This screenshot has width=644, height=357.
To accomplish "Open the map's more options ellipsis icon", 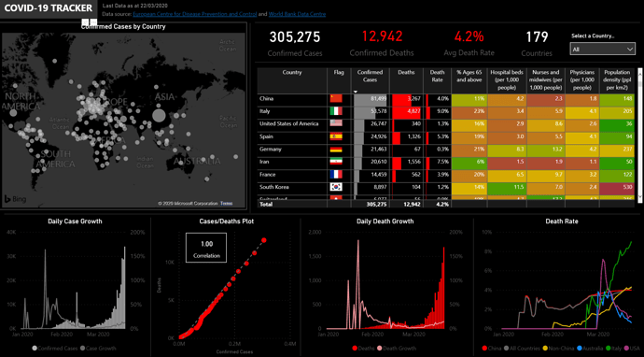I will pyautogui.click(x=93, y=21).
